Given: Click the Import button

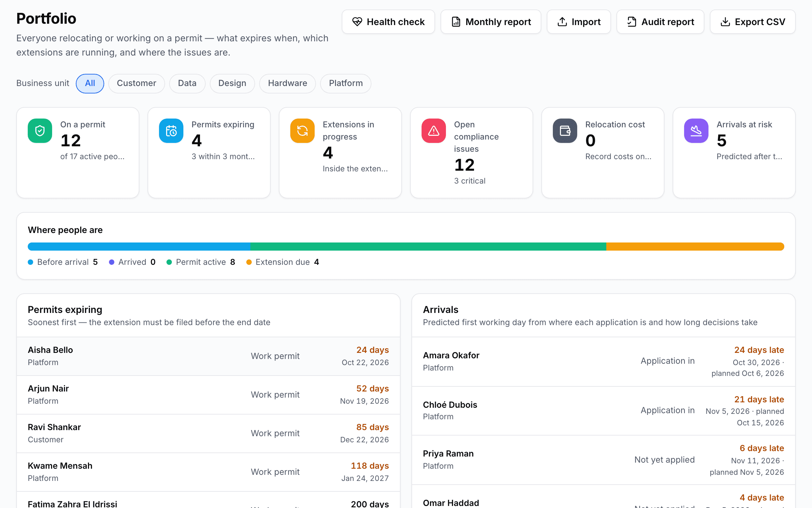Looking at the screenshot, I should pos(579,22).
